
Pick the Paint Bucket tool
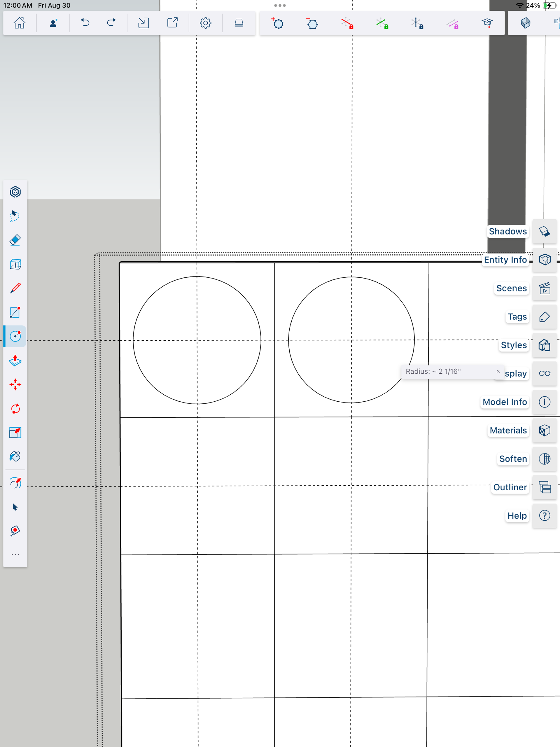point(15,456)
